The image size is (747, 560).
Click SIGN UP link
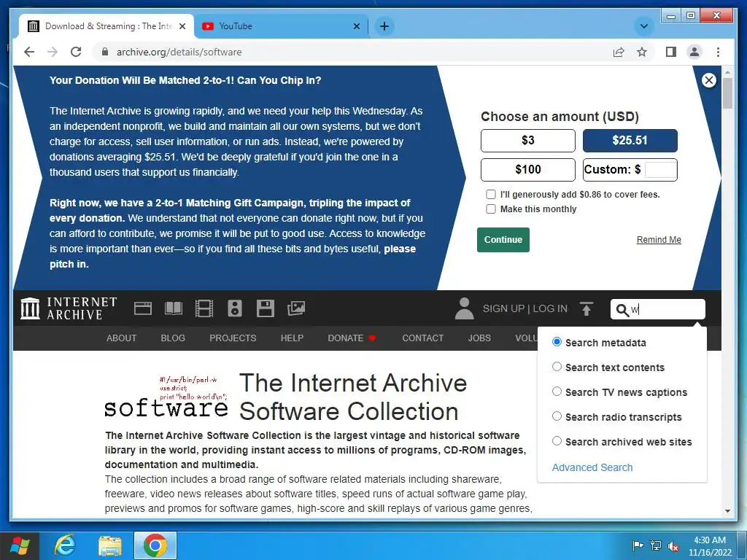point(503,308)
